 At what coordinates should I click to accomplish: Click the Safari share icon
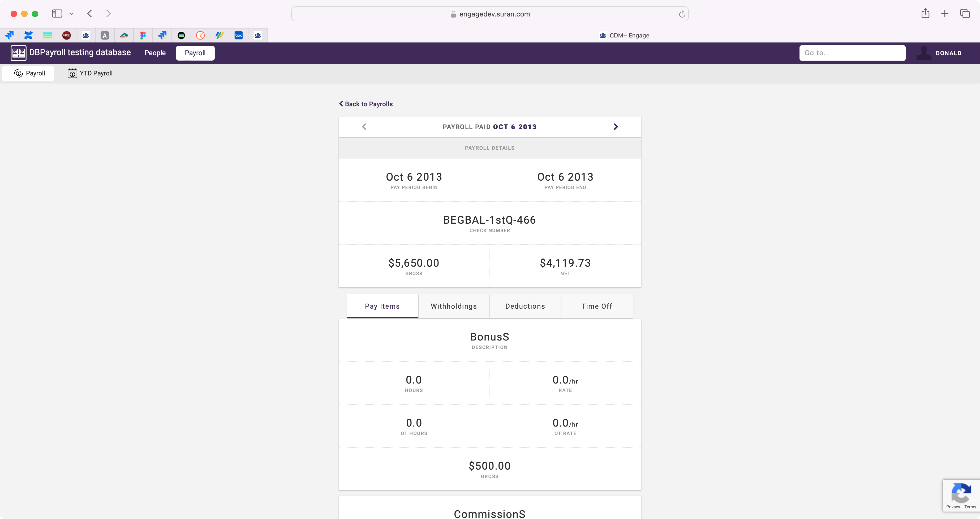[x=925, y=14]
